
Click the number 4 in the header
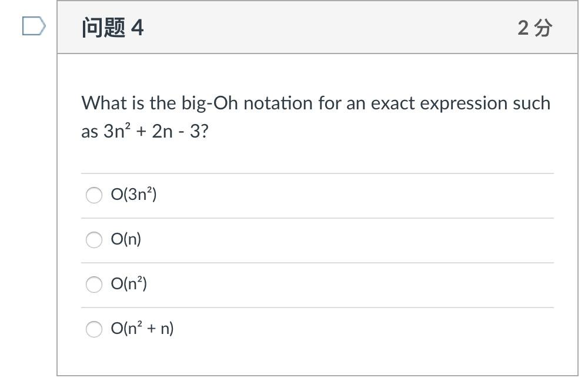[137, 28]
